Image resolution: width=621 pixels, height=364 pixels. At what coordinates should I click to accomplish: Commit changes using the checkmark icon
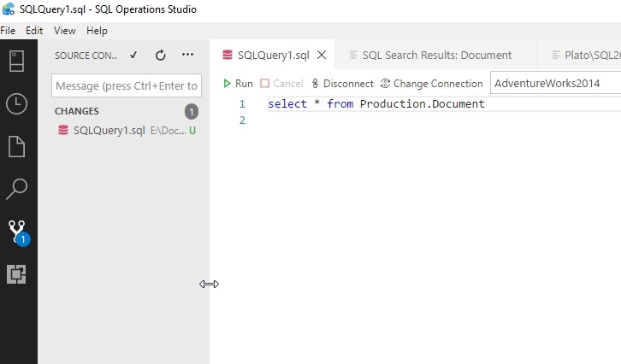click(133, 56)
